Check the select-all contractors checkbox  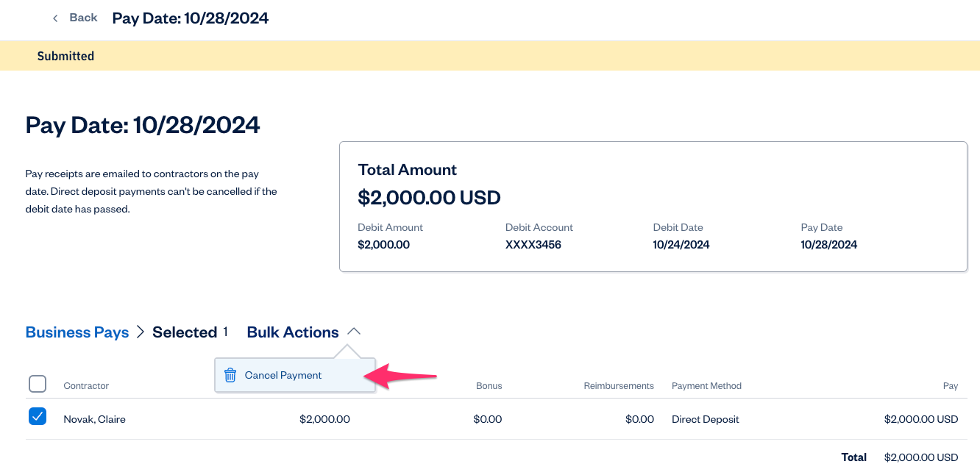38,384
